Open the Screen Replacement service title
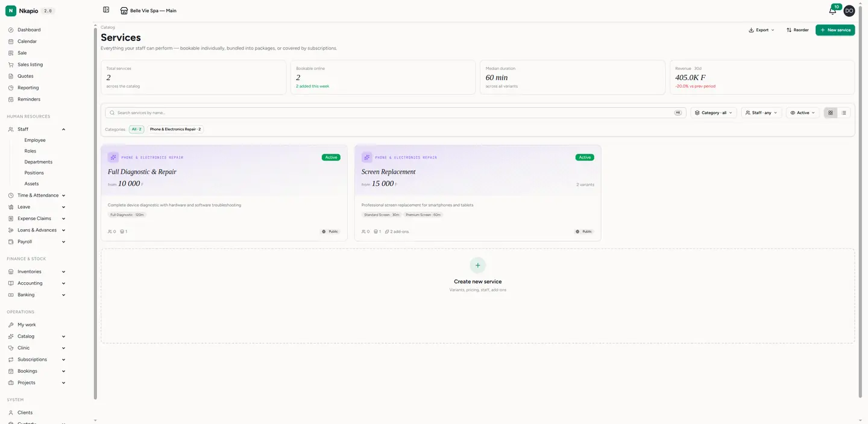Viewport: 868px width, 424px height. [388, 172]
